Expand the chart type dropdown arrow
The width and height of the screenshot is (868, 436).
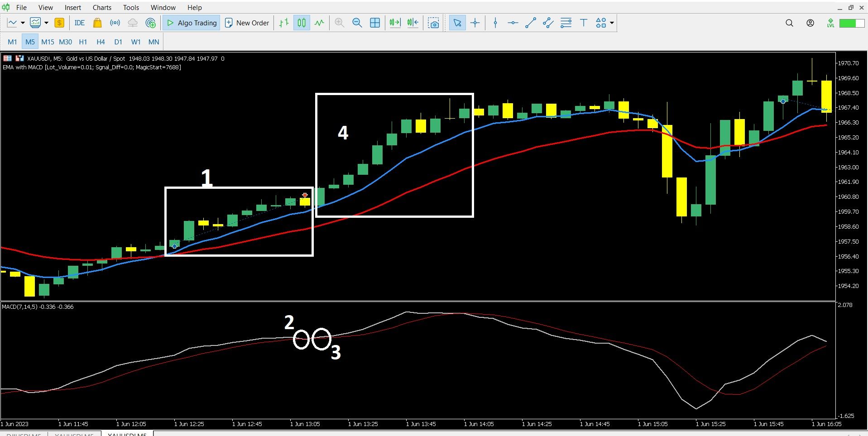22,23
